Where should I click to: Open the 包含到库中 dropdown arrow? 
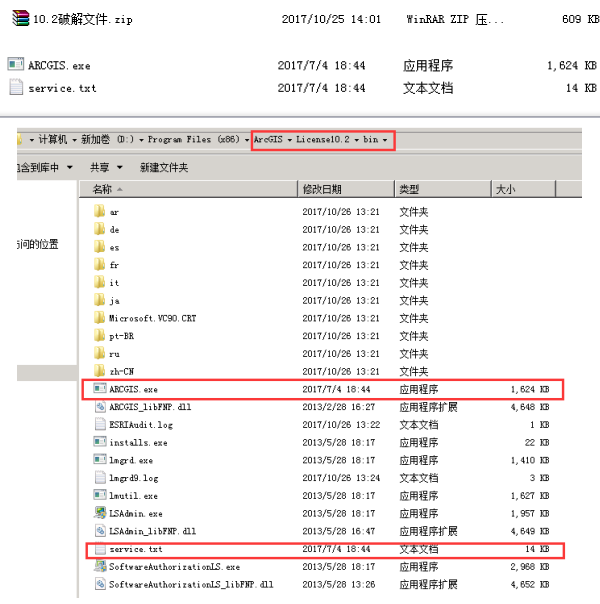pos(70,168)
